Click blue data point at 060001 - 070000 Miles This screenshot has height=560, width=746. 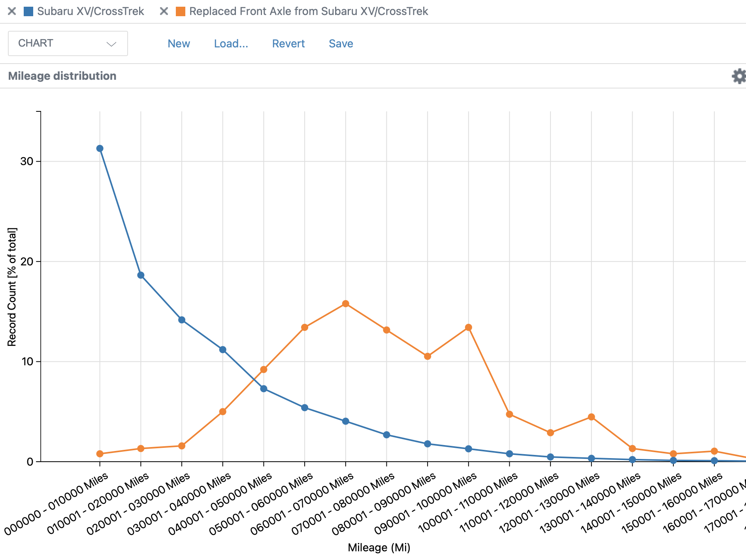346,421
